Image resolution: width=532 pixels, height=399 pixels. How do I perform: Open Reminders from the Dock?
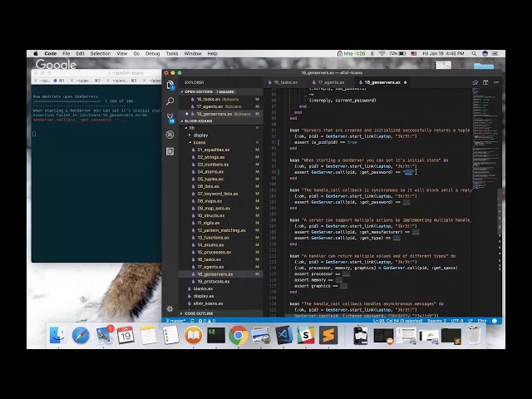pos(170,336)
